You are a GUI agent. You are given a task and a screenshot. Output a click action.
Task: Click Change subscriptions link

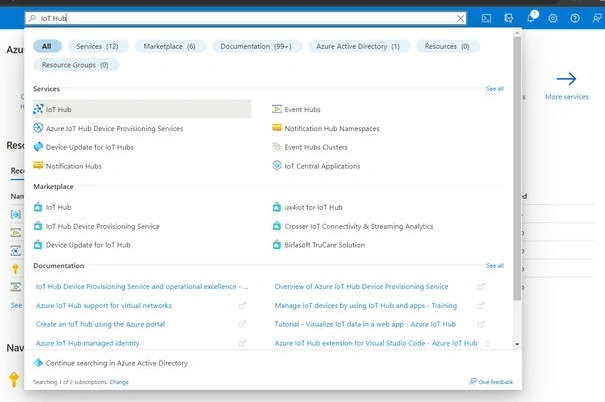pos(119,382)
